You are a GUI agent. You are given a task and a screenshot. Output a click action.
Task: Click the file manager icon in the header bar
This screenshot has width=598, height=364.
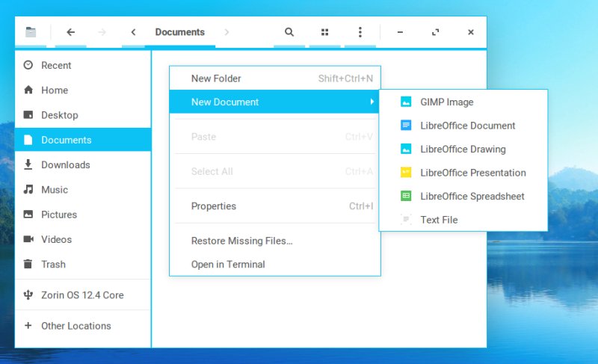click(x=31, y=32)
